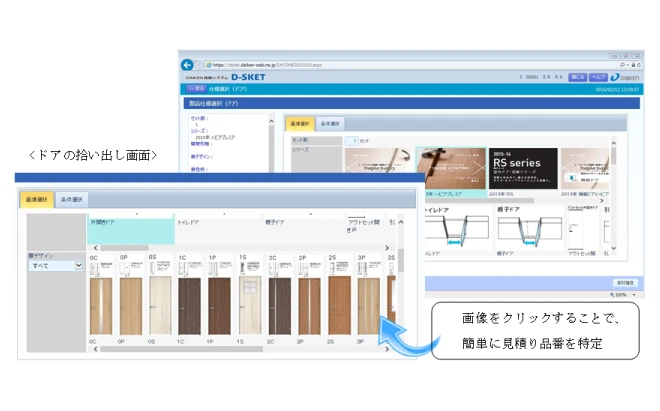The width and height of the screenshot is (660, 411).
Task: Choose the 1C dark wood door
Action: click(x=189, y=305)
